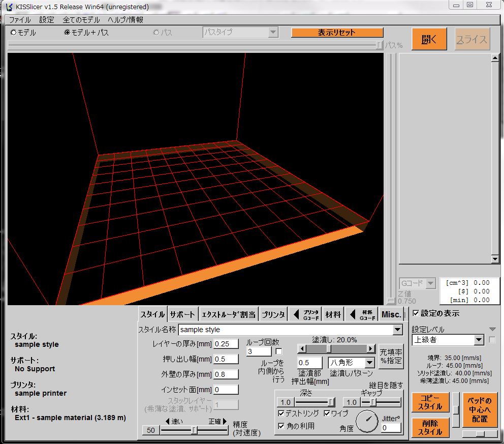Toggle the 角の利用 checkbox
504x444 pixels.
point(281,426)
